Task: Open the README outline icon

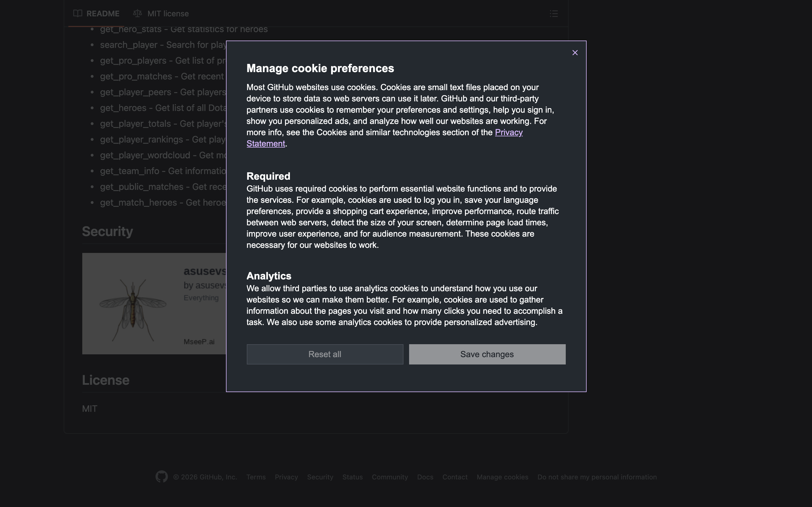Action: tap(554, 14)
